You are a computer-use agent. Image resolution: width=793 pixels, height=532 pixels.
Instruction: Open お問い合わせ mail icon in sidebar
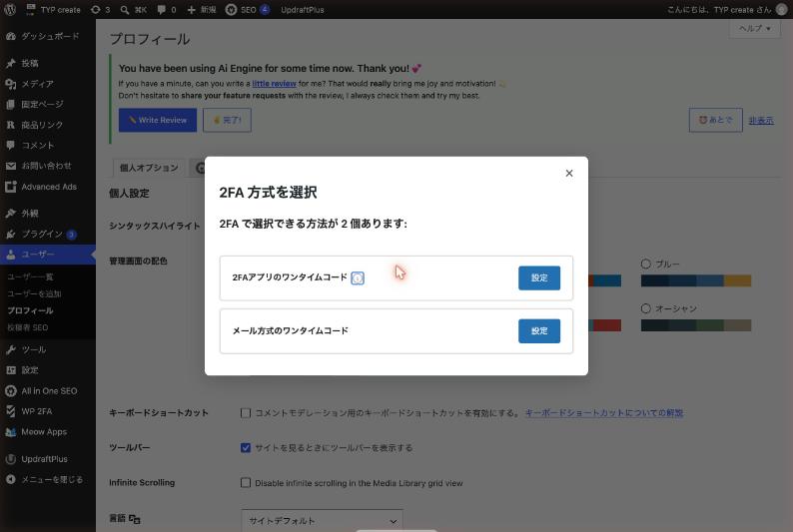(11, 166)
